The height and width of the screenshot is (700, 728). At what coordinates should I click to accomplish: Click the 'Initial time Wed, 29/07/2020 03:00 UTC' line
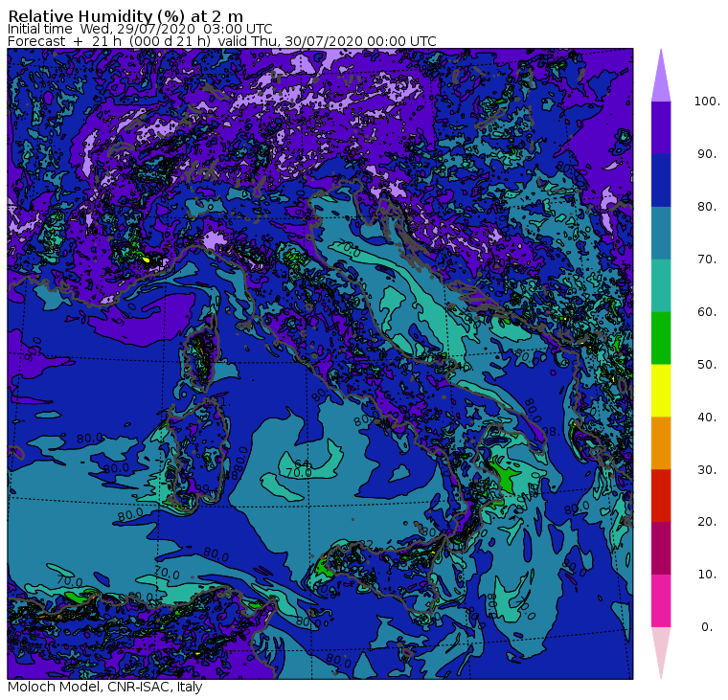[x=140, y=29]
